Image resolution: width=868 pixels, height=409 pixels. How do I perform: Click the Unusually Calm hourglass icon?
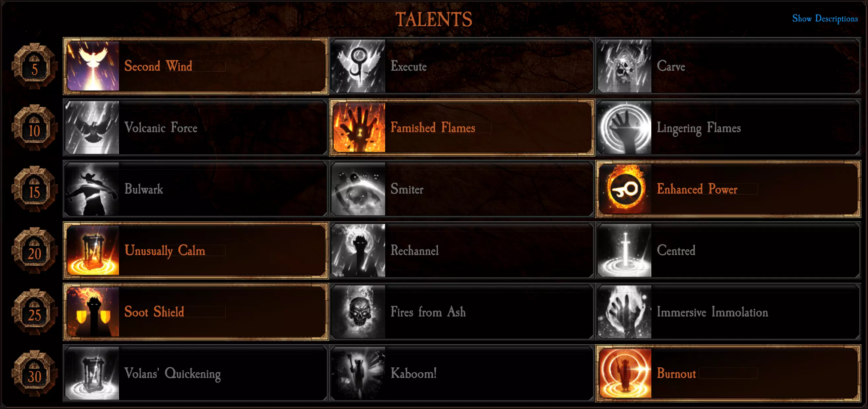coord(93,250)
